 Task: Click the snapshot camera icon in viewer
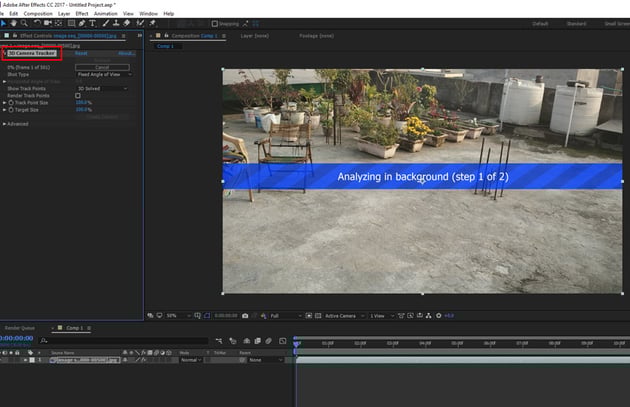245,316
